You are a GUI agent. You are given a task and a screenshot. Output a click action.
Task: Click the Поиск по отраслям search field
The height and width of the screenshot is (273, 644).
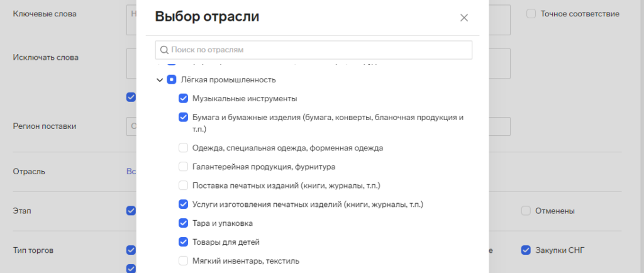click(314, 50)
